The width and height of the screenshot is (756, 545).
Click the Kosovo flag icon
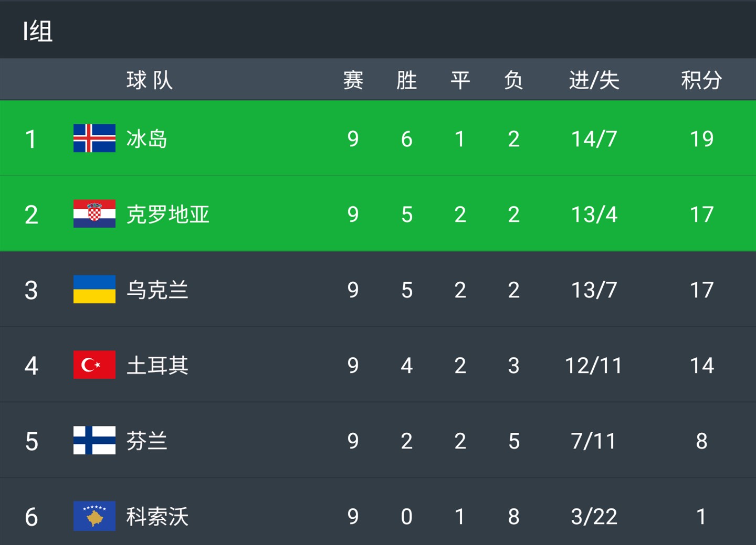click(94, 517)
